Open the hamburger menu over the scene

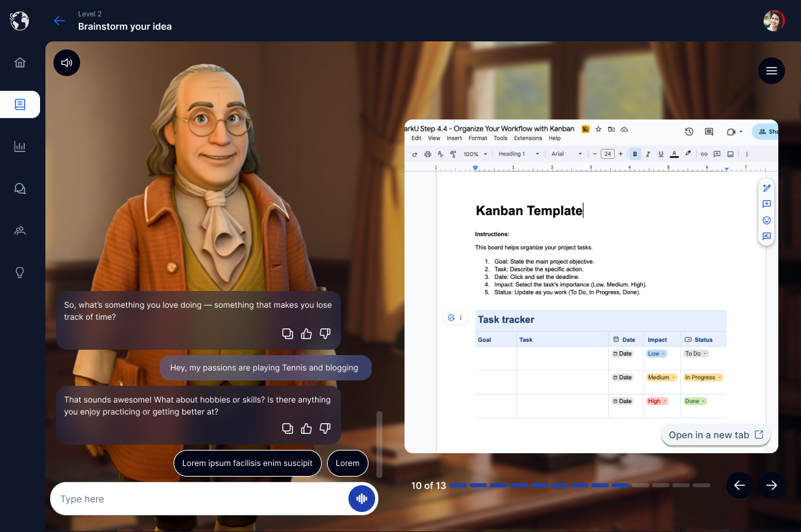coord(772,71)
